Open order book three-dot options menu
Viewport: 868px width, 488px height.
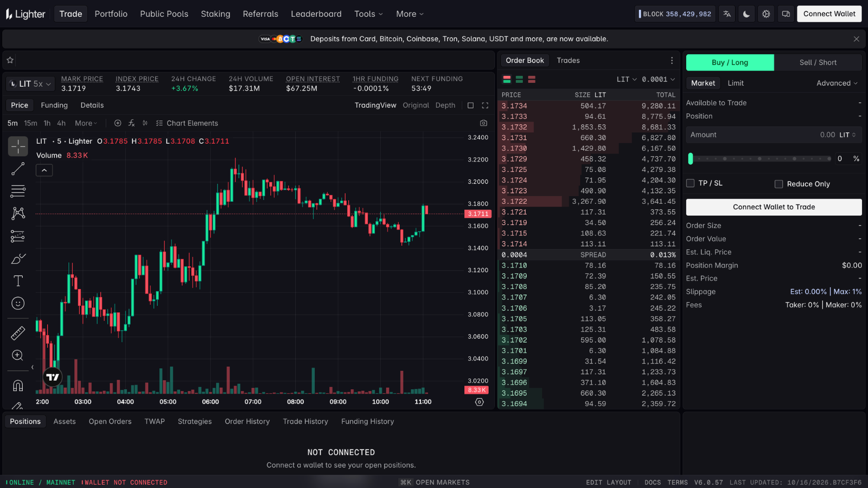(x=672, y=61)
